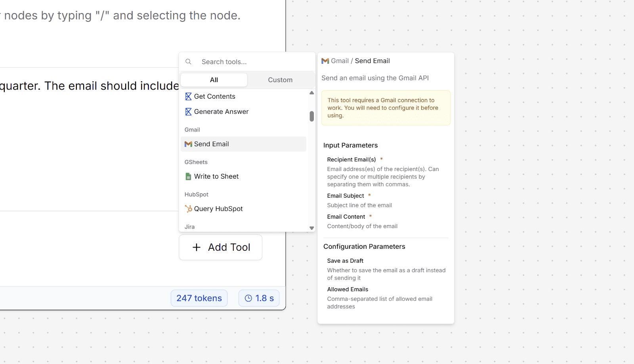Click the HubSpot category heading
Image resolution: width=634 pixels, height=364 pixels.
197,195
